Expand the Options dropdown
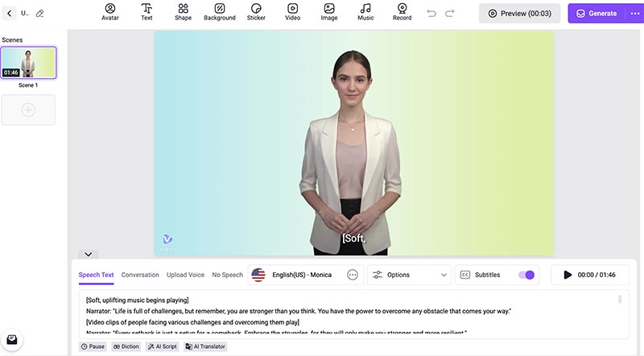 409,275
